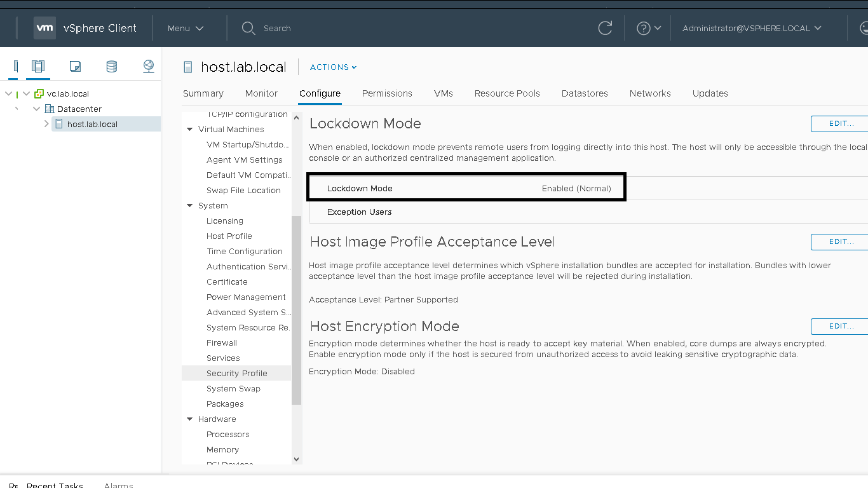
Task: Collapse the System section in the Configure list
Action: click(190, 206)
